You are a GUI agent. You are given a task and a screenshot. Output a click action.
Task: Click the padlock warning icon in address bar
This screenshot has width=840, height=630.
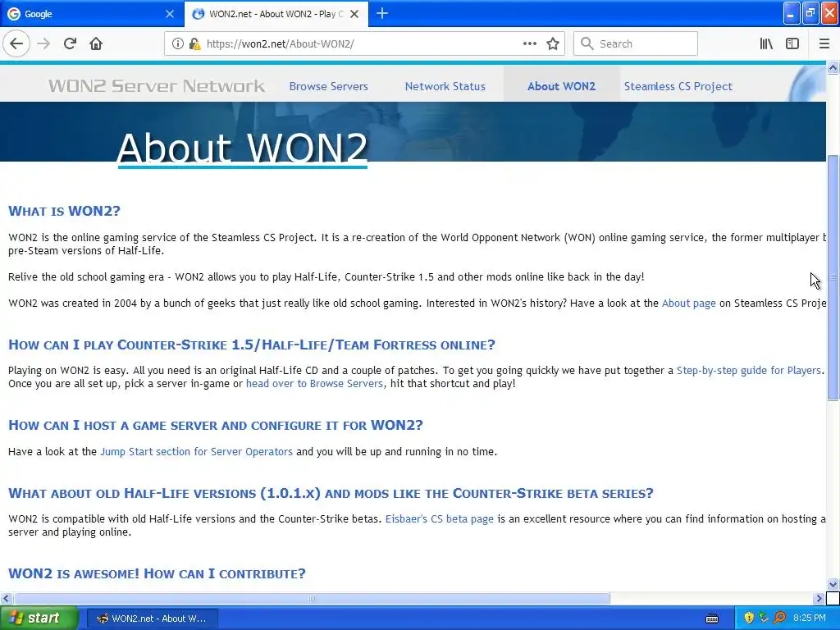194,44
